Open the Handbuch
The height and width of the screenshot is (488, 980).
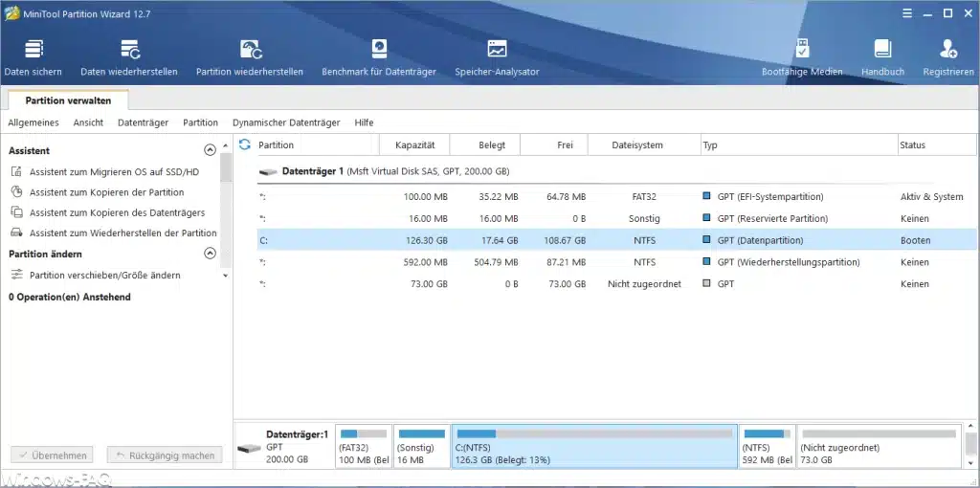pos(882,57)
